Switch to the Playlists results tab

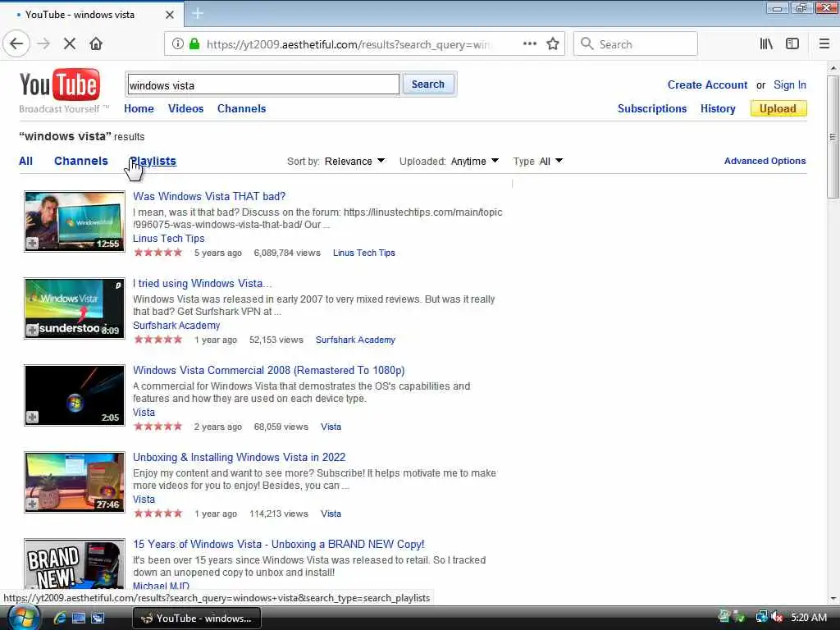pyautogui.click(x=153, y=162)
